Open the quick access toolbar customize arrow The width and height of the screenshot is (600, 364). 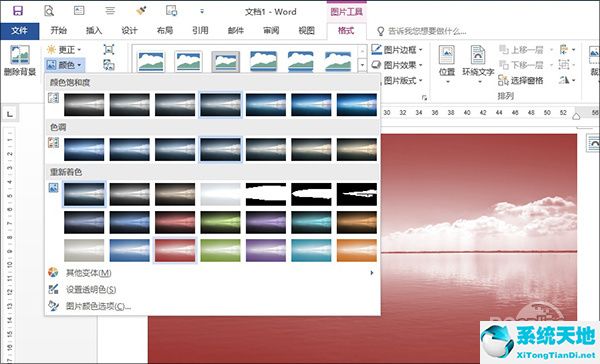202,11
